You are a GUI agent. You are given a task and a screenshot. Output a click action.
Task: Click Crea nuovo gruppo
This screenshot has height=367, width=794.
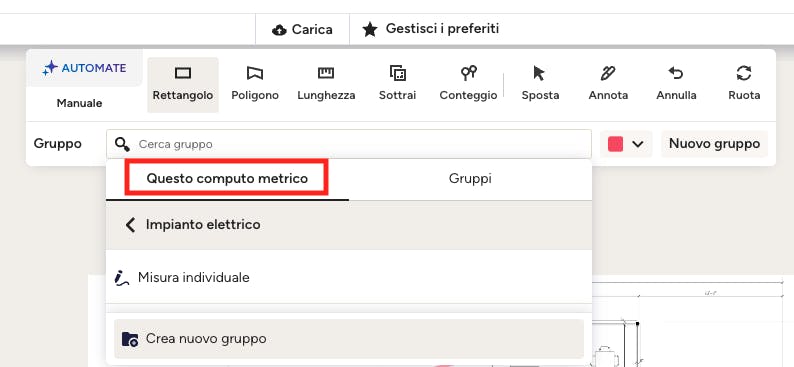(349, 339)
